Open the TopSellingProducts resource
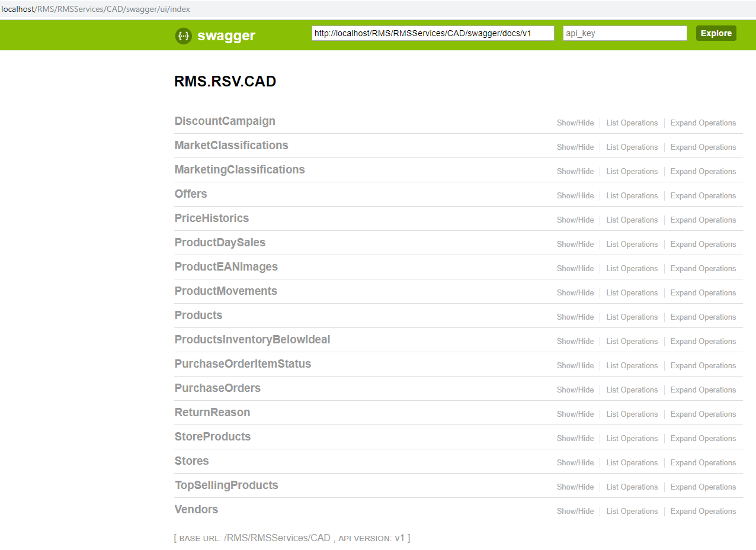This screenshot has width=756, height=550. pos(226,485)
